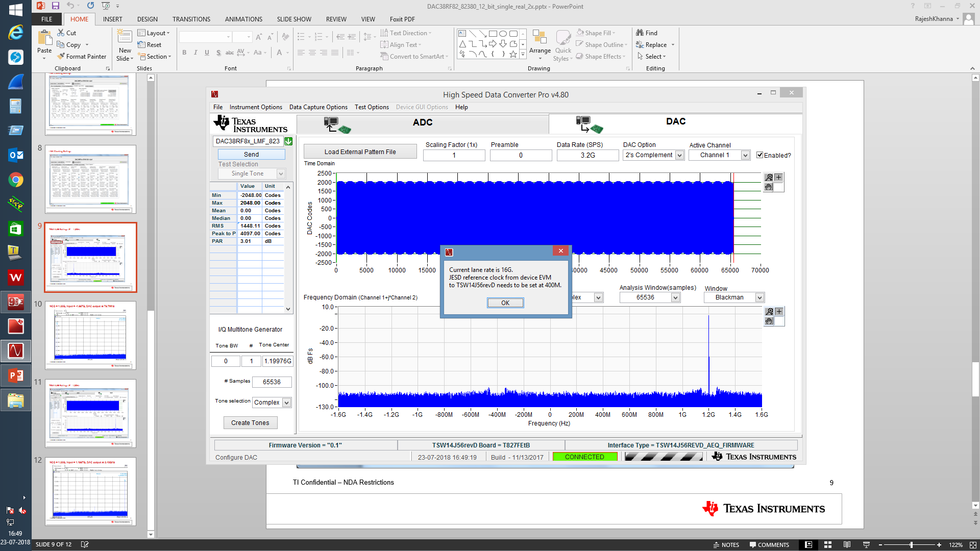Click the Find binoculars icon
The image size is (980, 551).
640,33
